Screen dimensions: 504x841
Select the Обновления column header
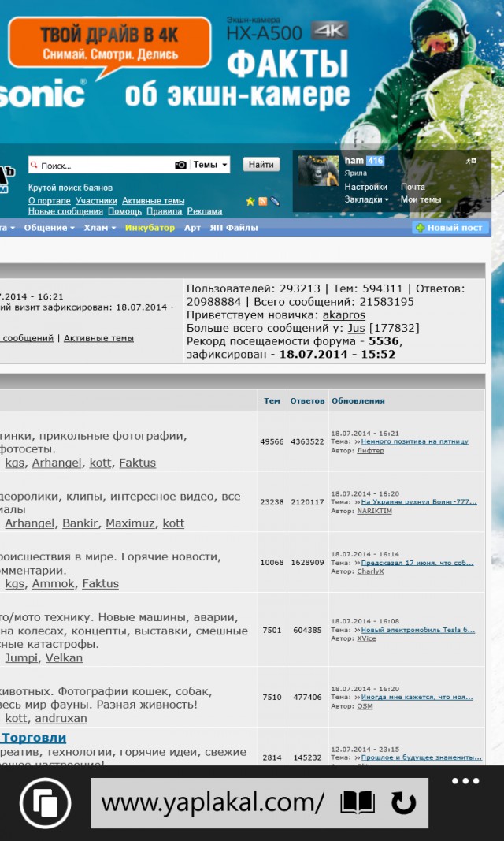(x=358, y=400)
